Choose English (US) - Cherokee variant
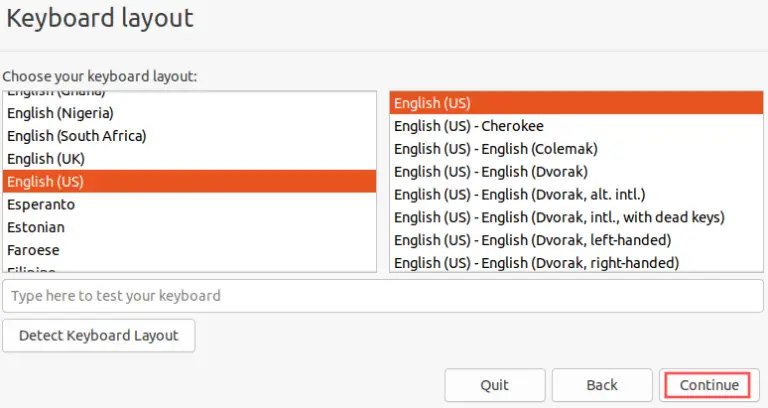Image resolution: width=768 pixels, height=408 pixels. pos(576,126)
